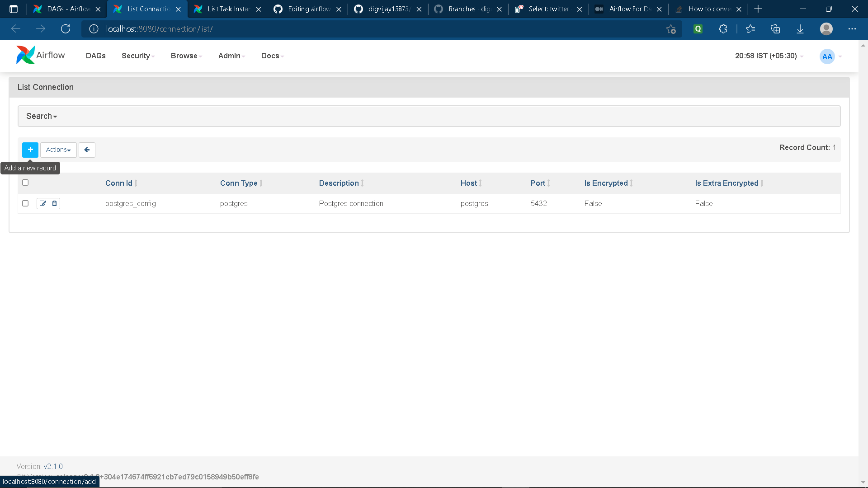Sort connections by Conn Id
Image resolution: width=868 pixels, height=488 pixels.
(119, 183)
